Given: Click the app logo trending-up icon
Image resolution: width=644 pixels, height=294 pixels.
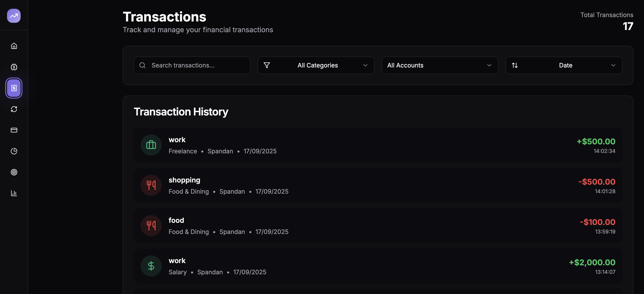Looking at the screenshot, I should tap(14, 16).
